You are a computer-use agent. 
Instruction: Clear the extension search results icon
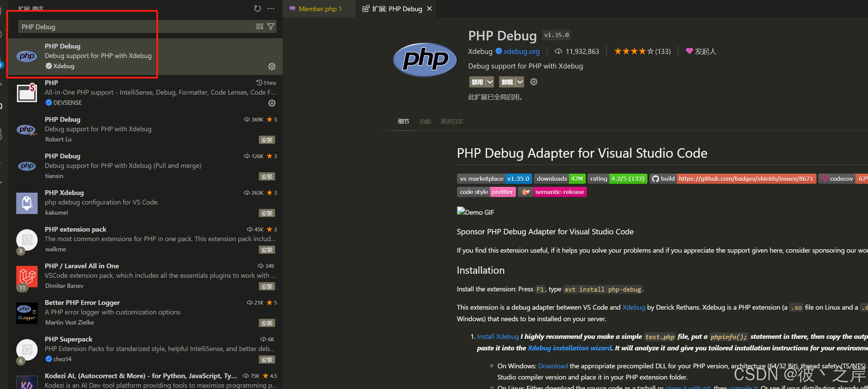click(260, 26)
